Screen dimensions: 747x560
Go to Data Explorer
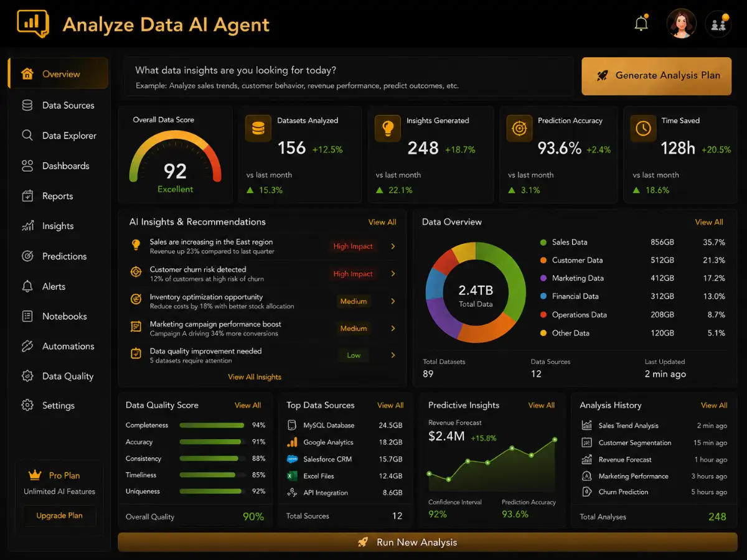point(58,135)
